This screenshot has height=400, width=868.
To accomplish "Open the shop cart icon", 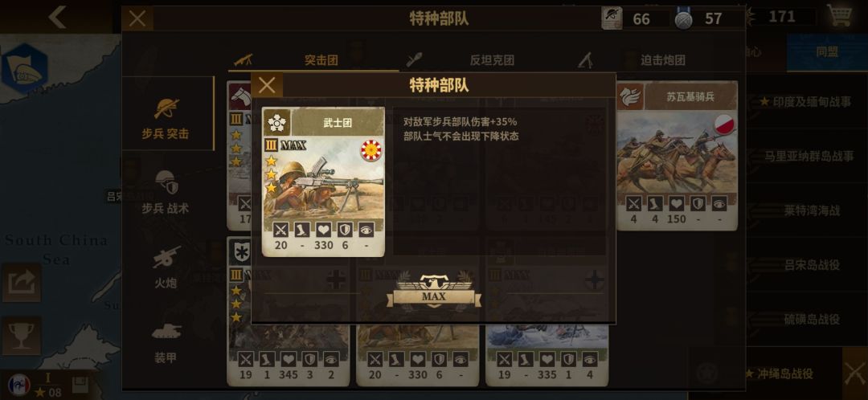I will (839, 15).
